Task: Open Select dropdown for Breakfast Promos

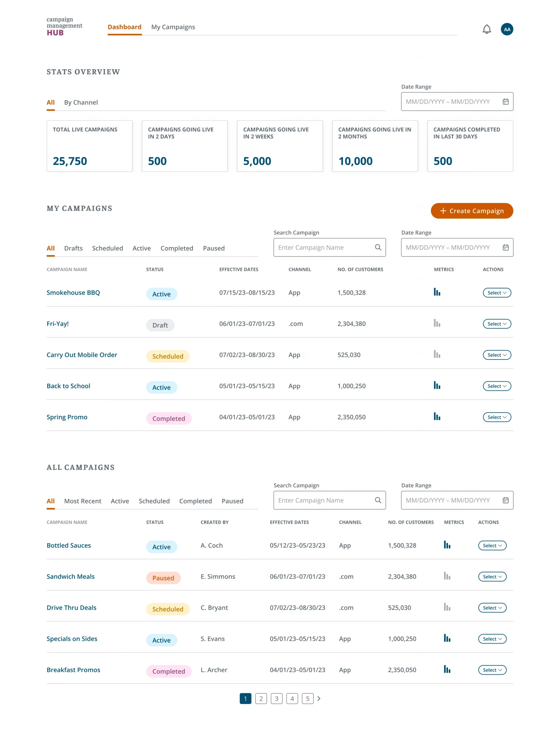Action: point(492,669)
